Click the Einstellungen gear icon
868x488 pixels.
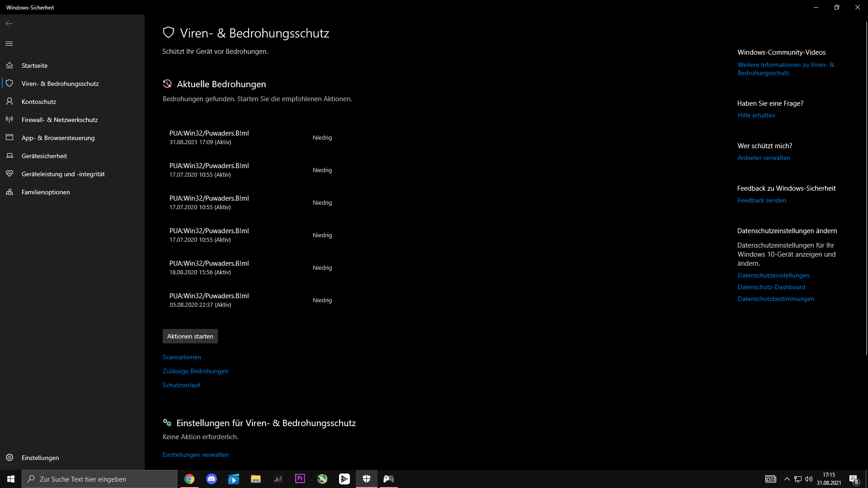coord(9,458)
